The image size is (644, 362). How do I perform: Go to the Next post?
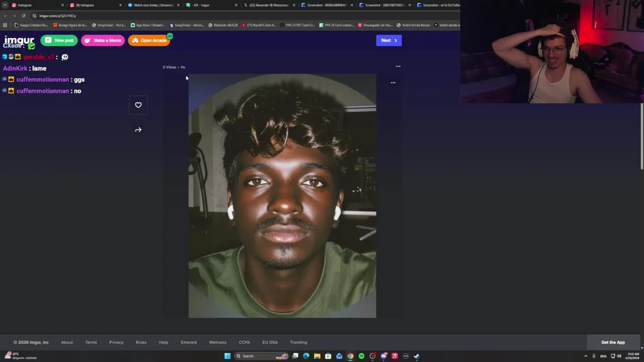(389, 40)
